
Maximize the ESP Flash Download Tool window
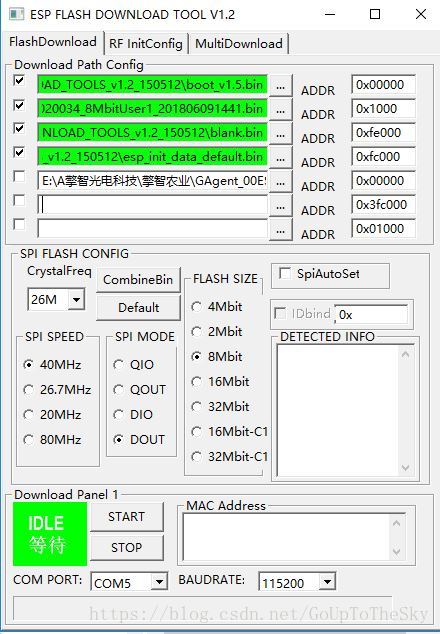pos(375,14)
